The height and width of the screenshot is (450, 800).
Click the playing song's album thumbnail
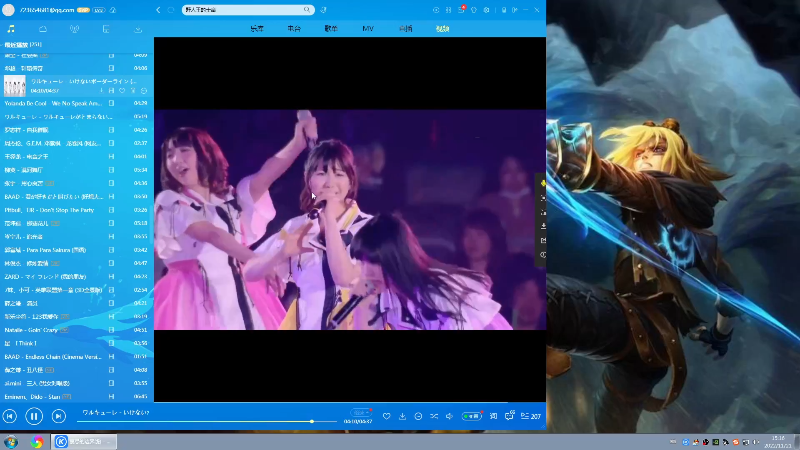point(15,86)
